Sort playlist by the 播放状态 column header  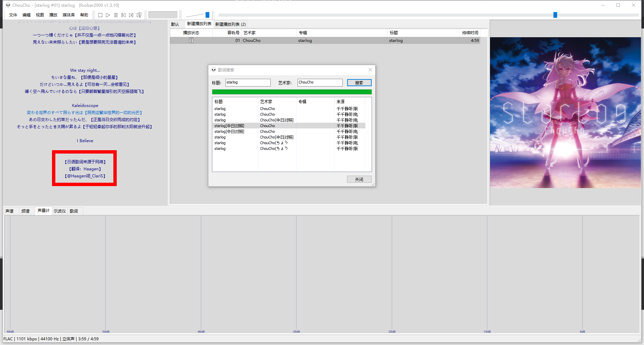tap(191, 33)
